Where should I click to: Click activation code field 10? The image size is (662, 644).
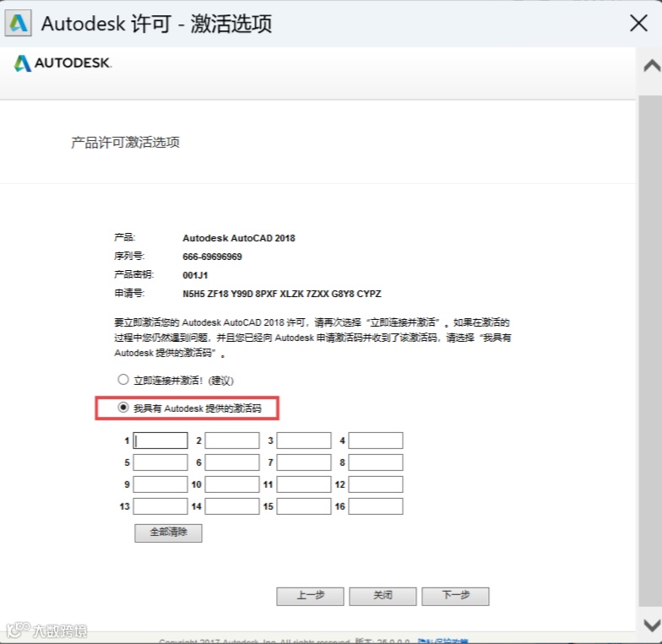[x=232, y=484]
